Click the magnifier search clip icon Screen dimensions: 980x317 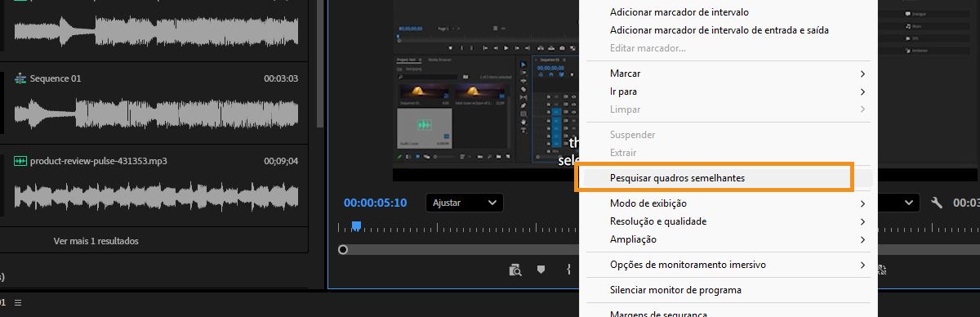point(515,270)
